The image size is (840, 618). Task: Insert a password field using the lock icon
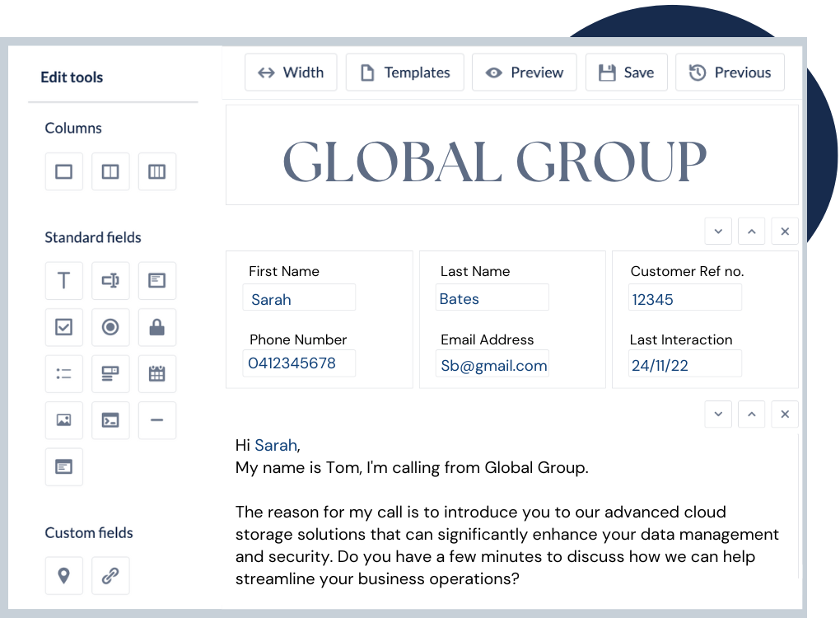pyautogui.click(x=156, y=327)
